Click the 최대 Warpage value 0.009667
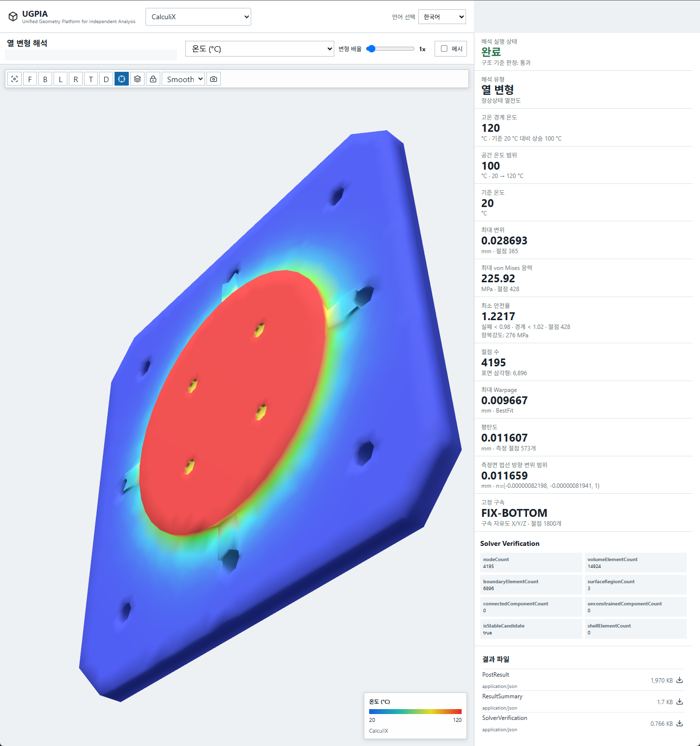Viewport: 700px width, 746px height. click(x=504, y=400)
